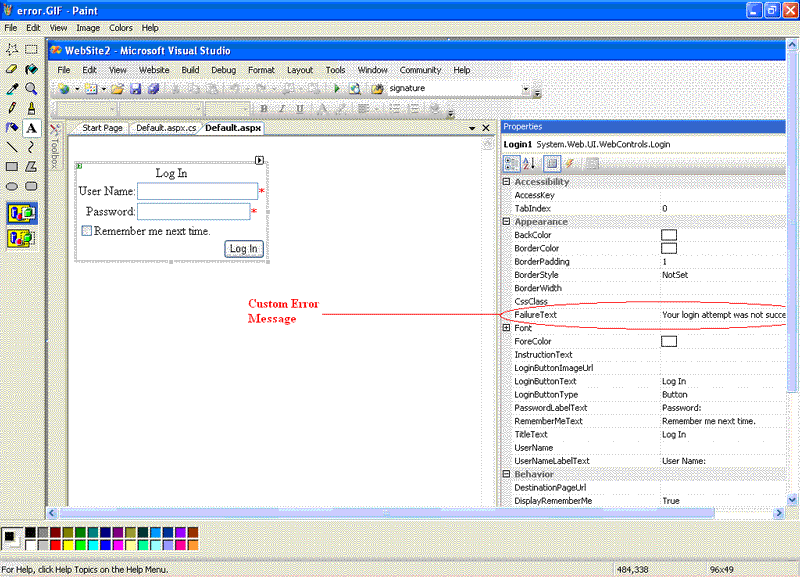The image size is (800, 577).
Task: Open the Toolbox side panel
Action: point(55,146)
